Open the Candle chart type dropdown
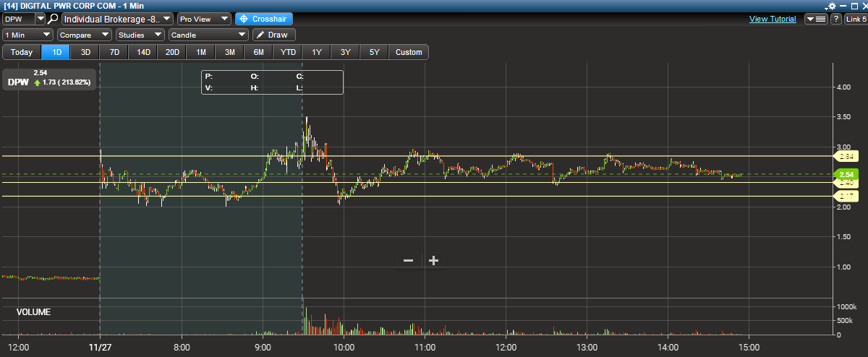This screenshot has width=868, height=357. pos(208,34)
